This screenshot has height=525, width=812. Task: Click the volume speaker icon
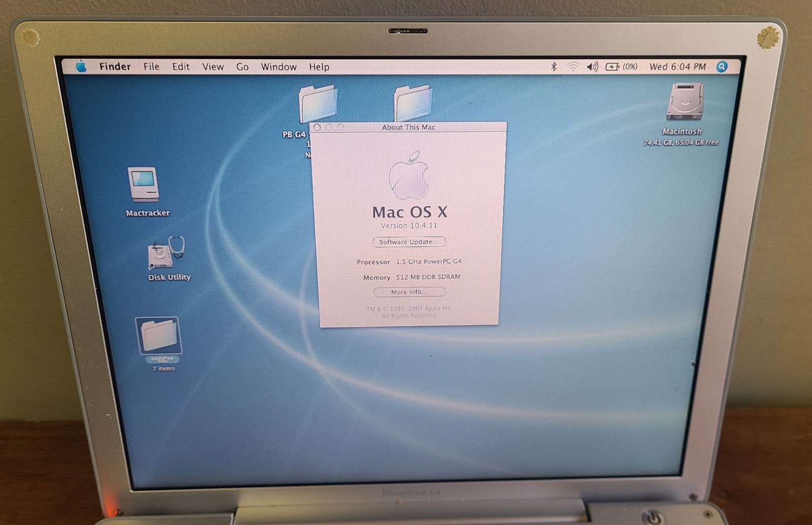click(592, 67)
